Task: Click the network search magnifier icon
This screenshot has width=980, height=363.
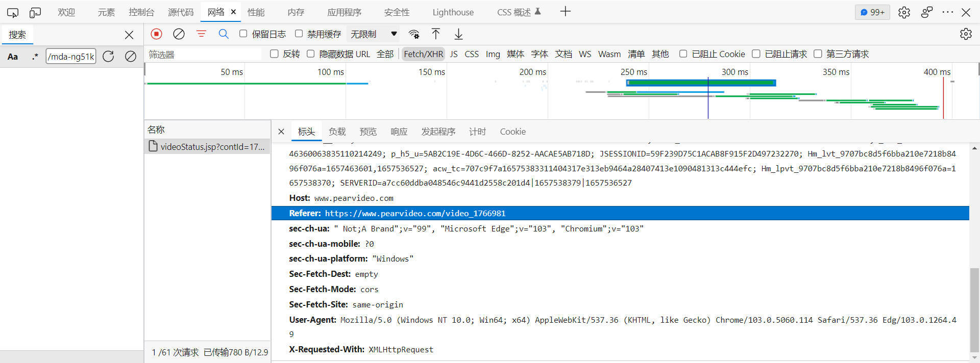Action: coord(224,34)
